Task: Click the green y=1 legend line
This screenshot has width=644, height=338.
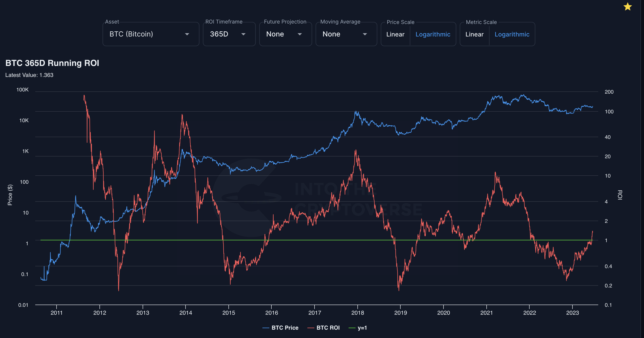Action: coord(352,328)
